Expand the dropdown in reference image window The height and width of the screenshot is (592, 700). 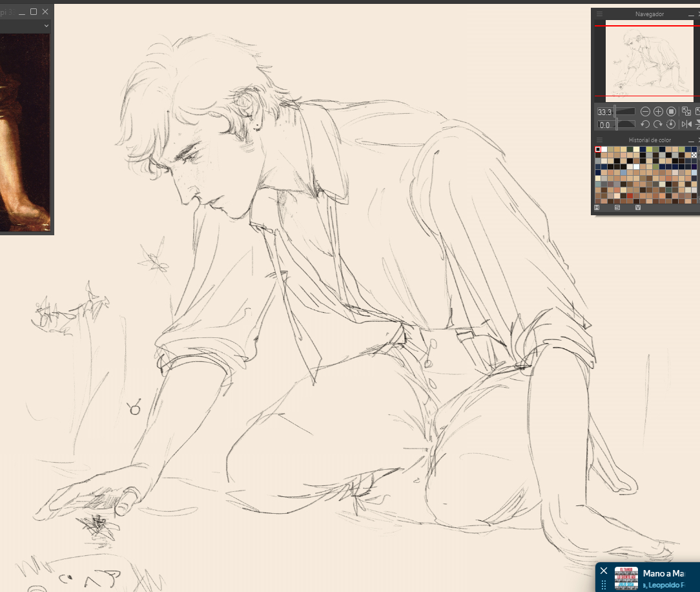(46, 25)
